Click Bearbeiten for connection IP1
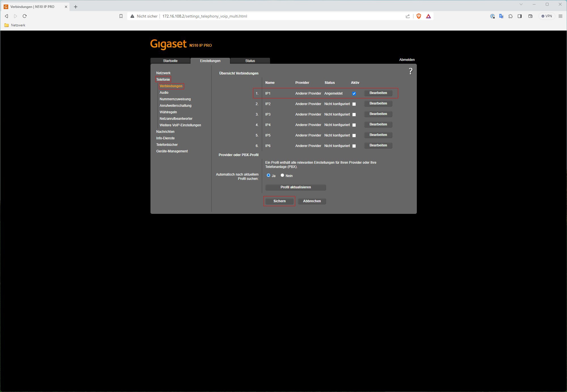The width and height of the screenshot is (567, 392). point(378,93)
